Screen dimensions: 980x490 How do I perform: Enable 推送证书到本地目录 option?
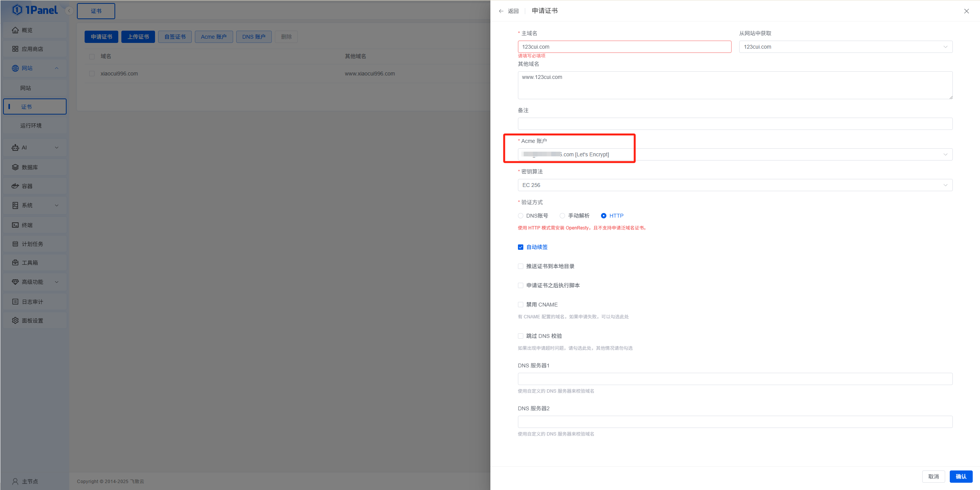(520, 266)
